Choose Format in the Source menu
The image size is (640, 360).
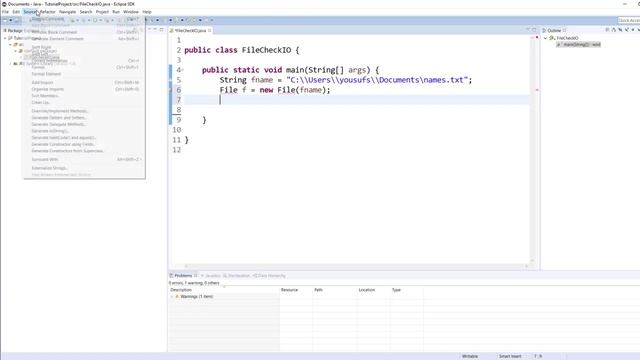point(84,67)
